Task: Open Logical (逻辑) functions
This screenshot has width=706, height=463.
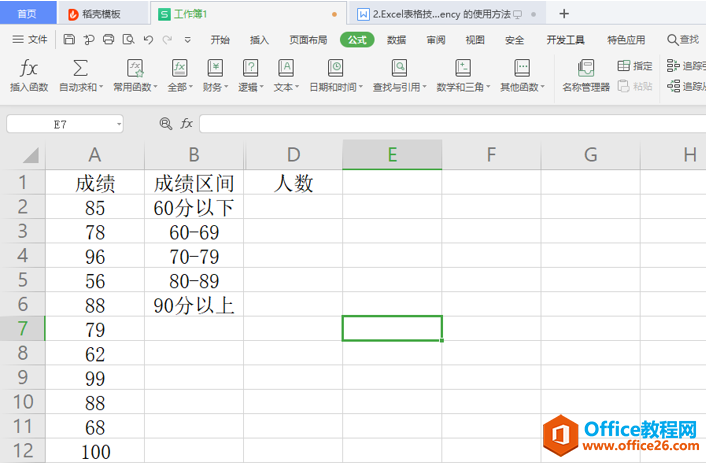Action: click(x=250, y=75)
